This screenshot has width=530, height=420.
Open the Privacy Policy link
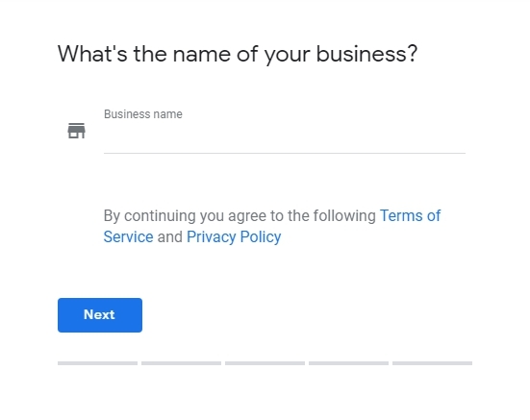tap(234, 236)
